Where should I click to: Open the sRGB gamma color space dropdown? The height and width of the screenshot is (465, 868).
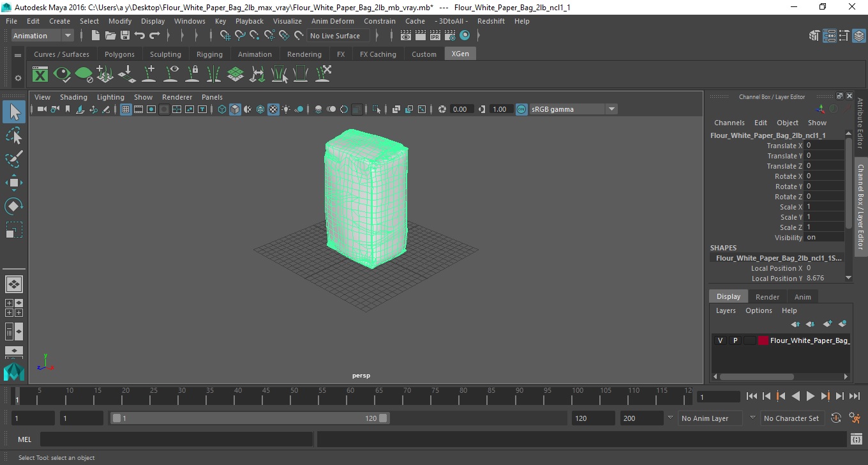coord(573,109)
